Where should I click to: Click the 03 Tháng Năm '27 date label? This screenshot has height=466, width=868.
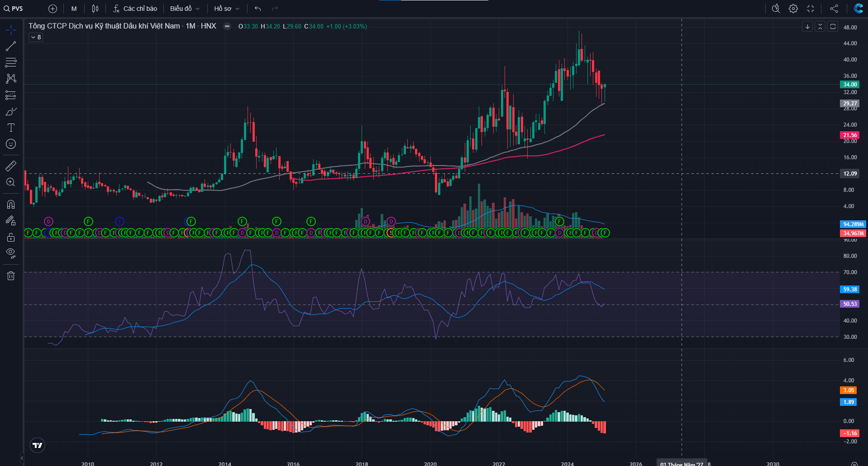tap(682, 463)
